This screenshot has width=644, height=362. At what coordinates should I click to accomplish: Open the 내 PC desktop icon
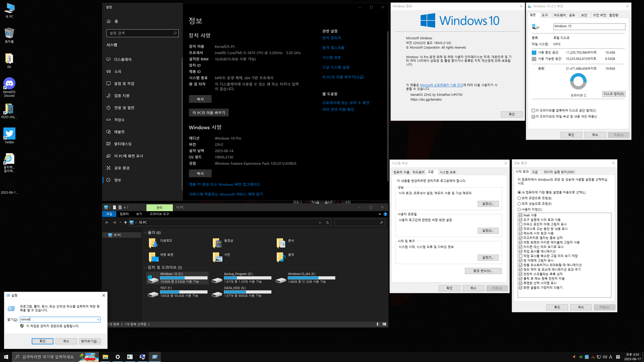pyautogui.click(x=9, y=10)
